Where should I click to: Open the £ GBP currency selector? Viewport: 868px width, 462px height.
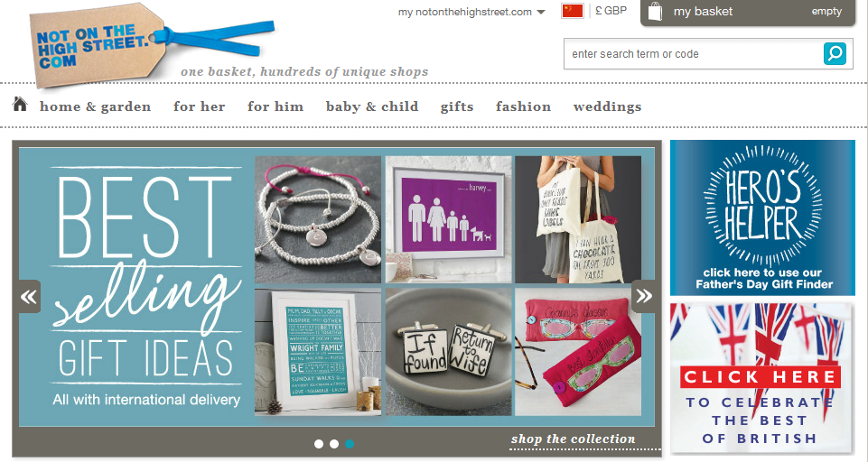click(611, 11)
